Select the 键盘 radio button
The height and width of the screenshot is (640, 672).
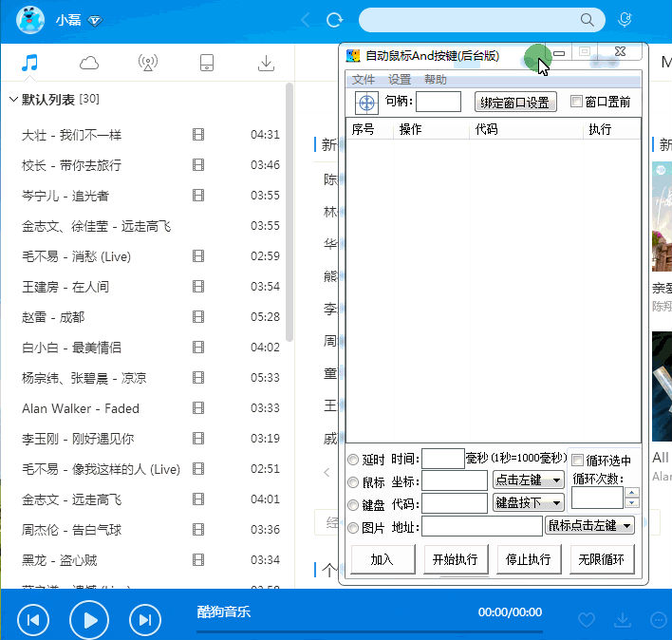[x=353, y=505]
